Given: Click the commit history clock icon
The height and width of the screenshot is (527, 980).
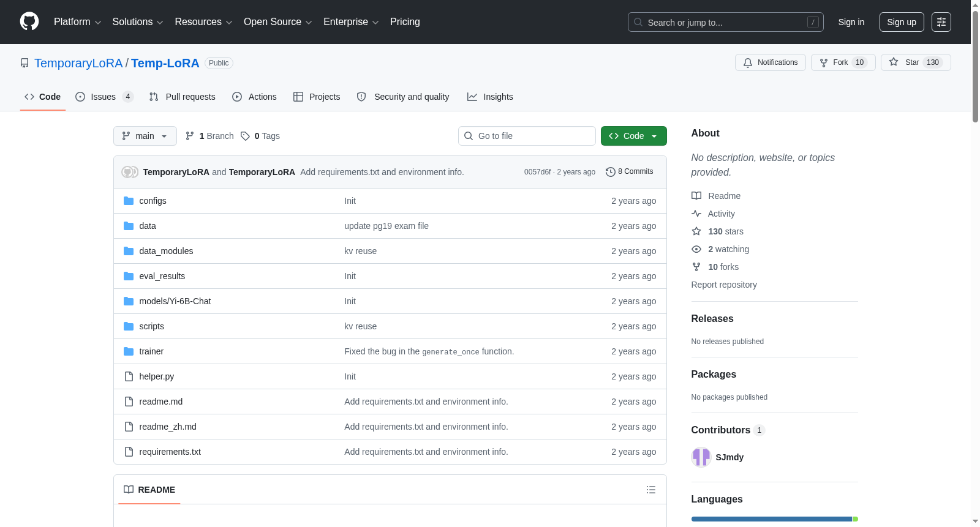Looking at the screenshot, I should click(x=610, y=172).
